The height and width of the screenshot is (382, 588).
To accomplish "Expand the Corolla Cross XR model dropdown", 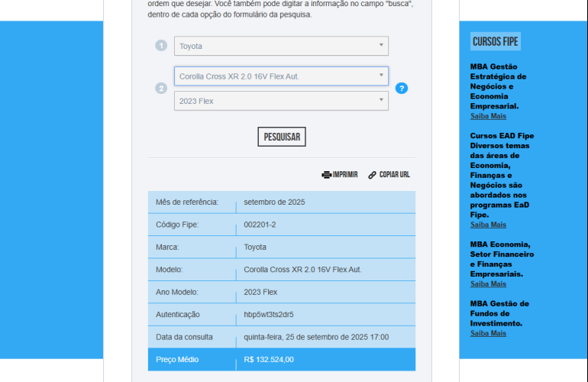I will coord(281,76).
